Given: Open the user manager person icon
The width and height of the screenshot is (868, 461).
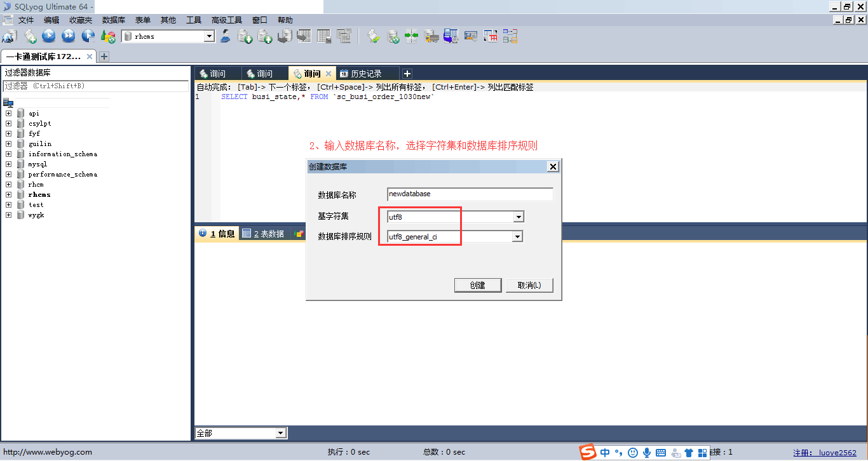Looking at the screenshot, I should pyautogui.click(x=226, y=36).
